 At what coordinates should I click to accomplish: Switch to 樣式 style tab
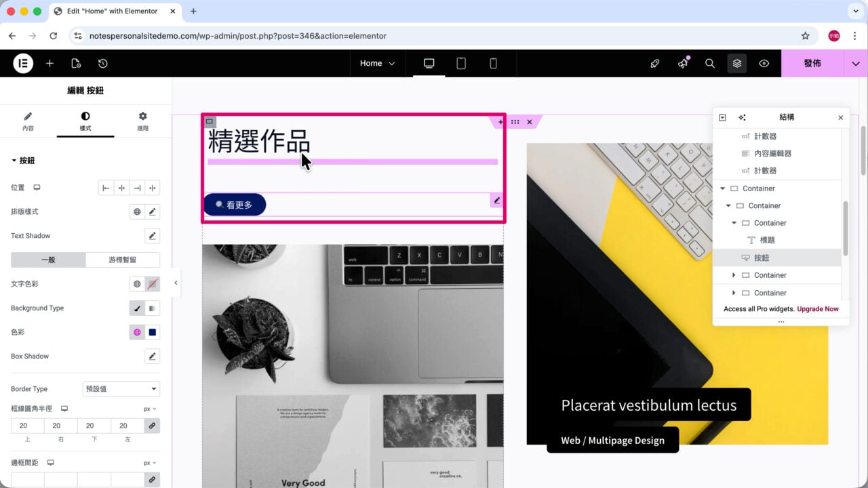(85, 121)
